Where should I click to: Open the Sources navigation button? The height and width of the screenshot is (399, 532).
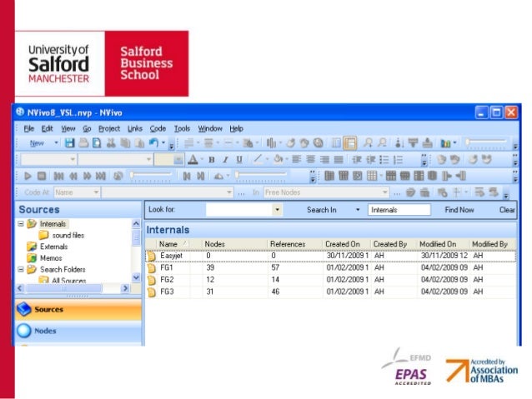78,309
